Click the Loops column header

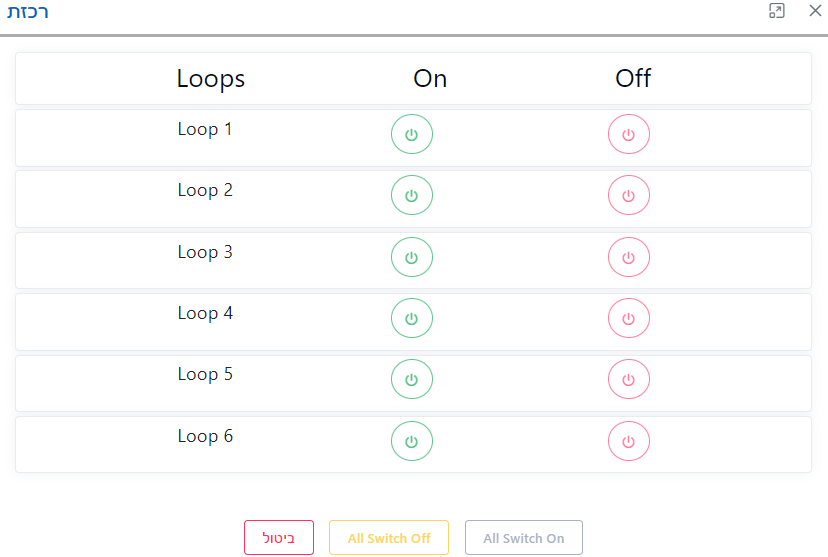point(211,79)
